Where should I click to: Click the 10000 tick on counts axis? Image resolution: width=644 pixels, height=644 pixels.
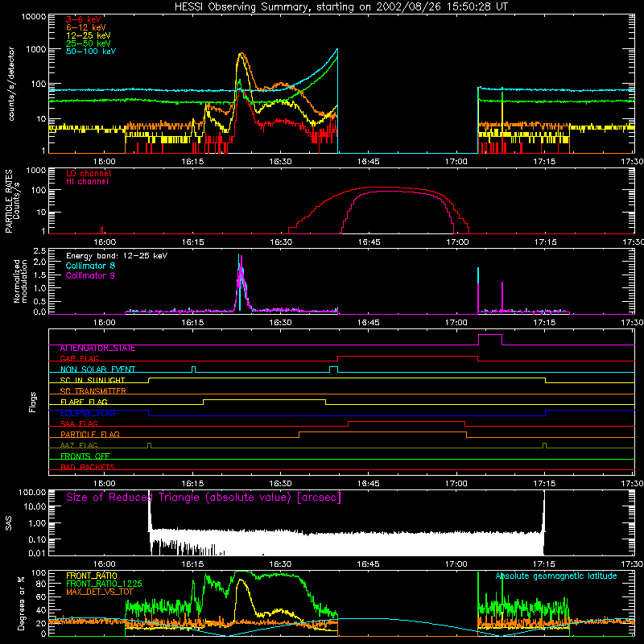point(34,17)
